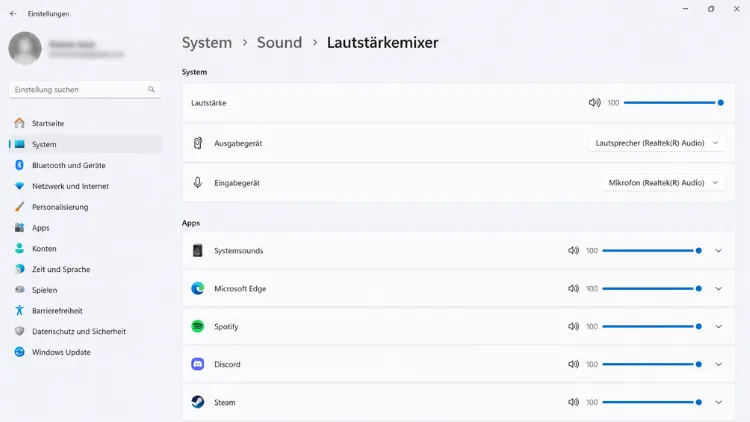Mute Discord with speaker icon
This screenshot has width=750, height=422.
pyautogui.click(x=574, y=364)
